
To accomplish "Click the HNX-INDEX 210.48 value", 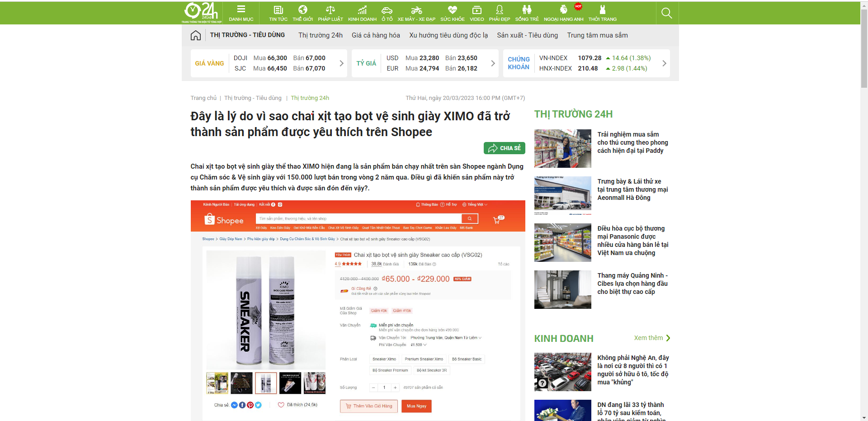I will click(x=588, y=68).
